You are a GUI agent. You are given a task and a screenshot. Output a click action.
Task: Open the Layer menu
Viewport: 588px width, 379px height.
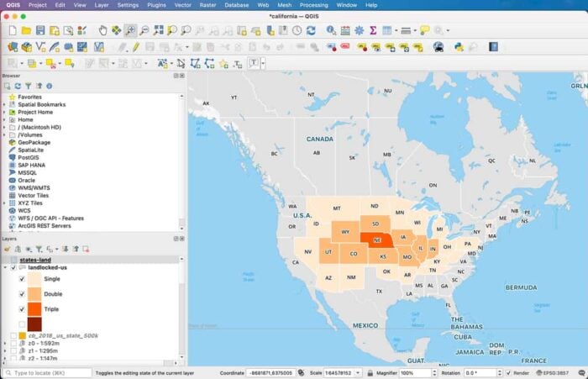click(102, 5)
